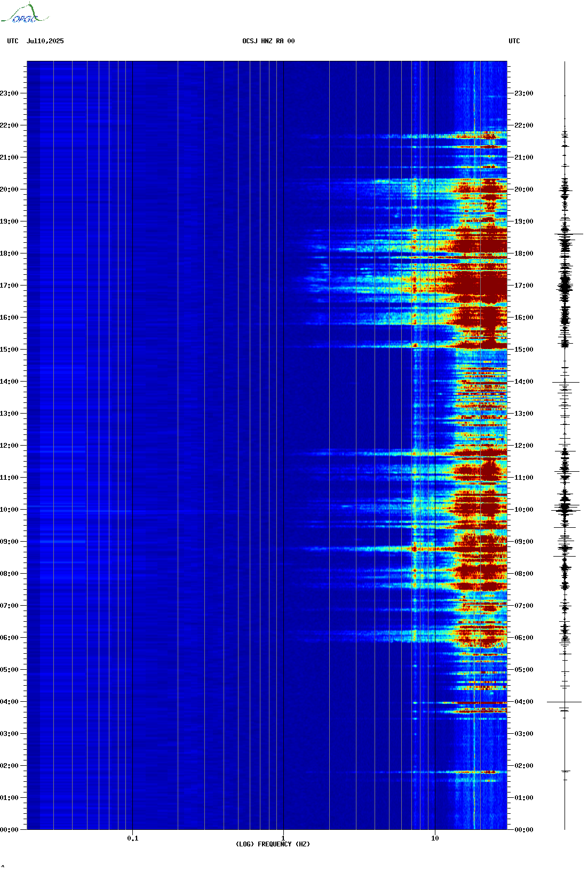Click the right '07:00' time label
The image size is (588, 872).
[x=523, y=606]
